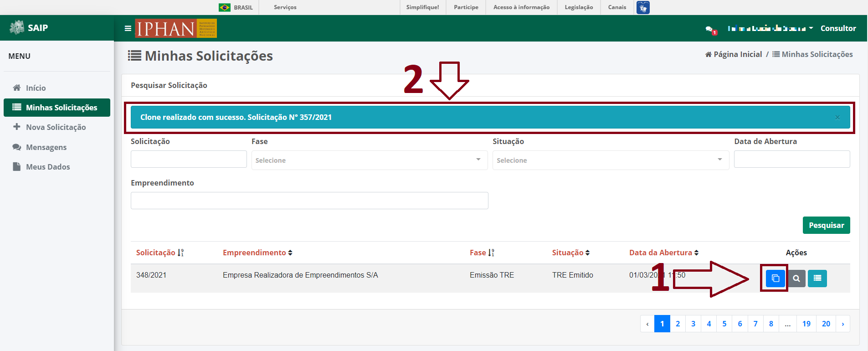Viewport: 868px width, 351px height.
Task: Open the accessibility Libras icon
Action: tap(643, 7)
